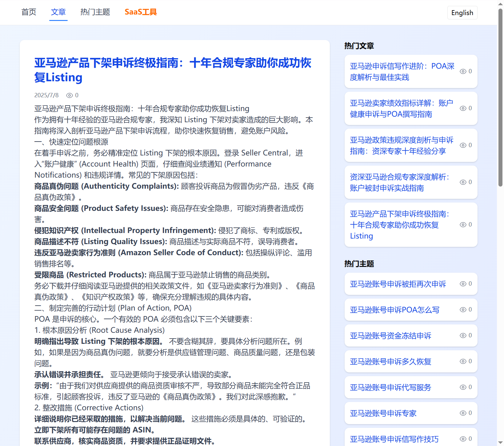The height and width of the screenshot is (446, 504).
Task: Click bold text 商品真伪问题 (Authenticity Complaints)
Action: pos(106,186)
